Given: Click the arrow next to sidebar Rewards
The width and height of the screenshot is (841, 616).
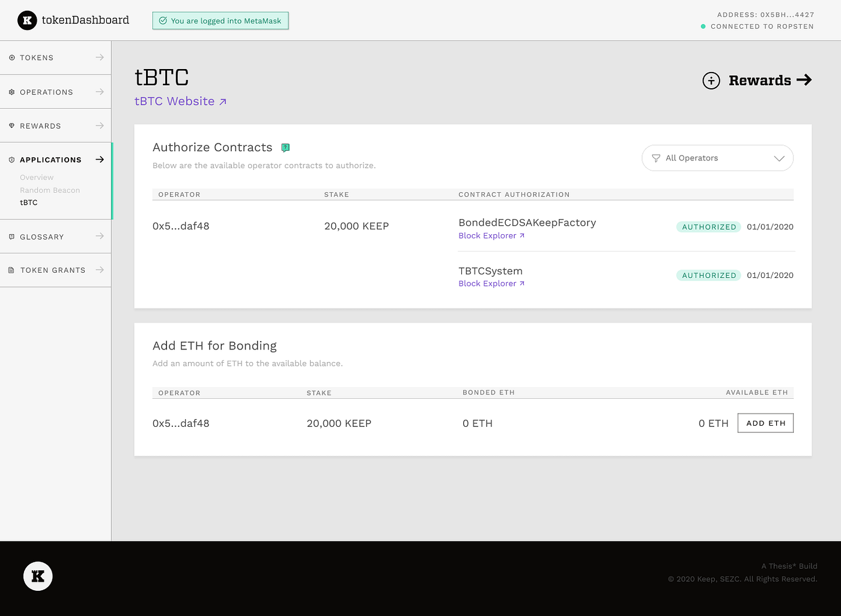Looking at the screenshot, I should pyautogui.click(x=100, y=125).
